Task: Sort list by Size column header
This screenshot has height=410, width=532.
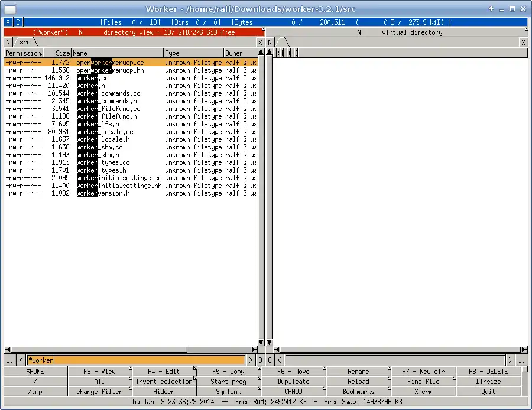Action: pos(57,53)
